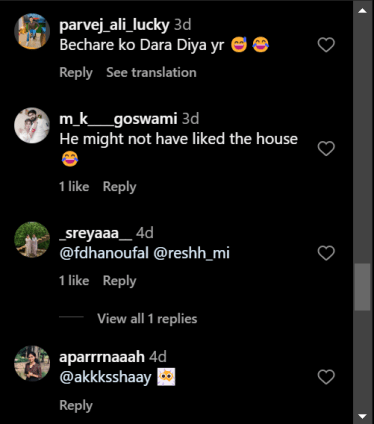The width and height of the screenshot is (374, 424).
Task: Reply to parvej_ali_lucky's comment
Action: pyautogui.click(x=76, y=73)
